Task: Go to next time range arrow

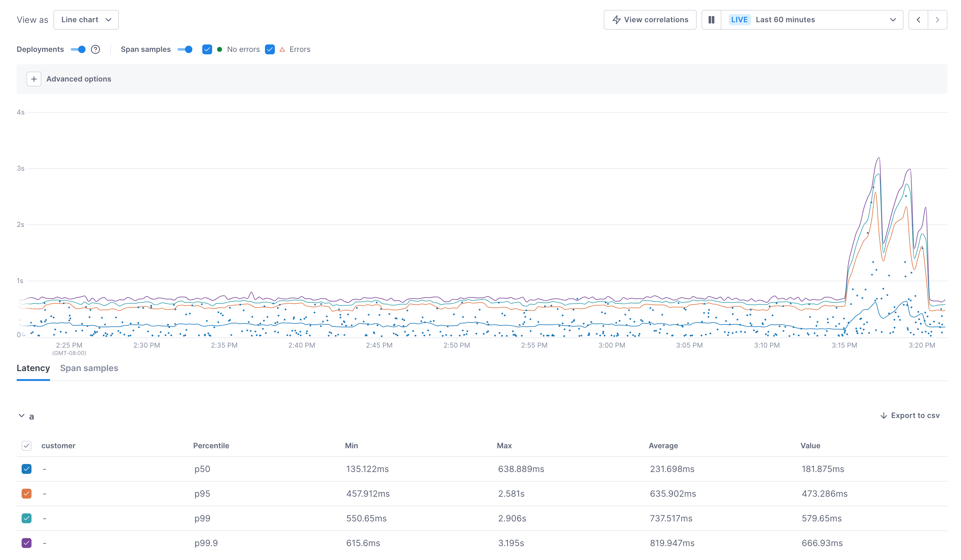Action: 937,20
